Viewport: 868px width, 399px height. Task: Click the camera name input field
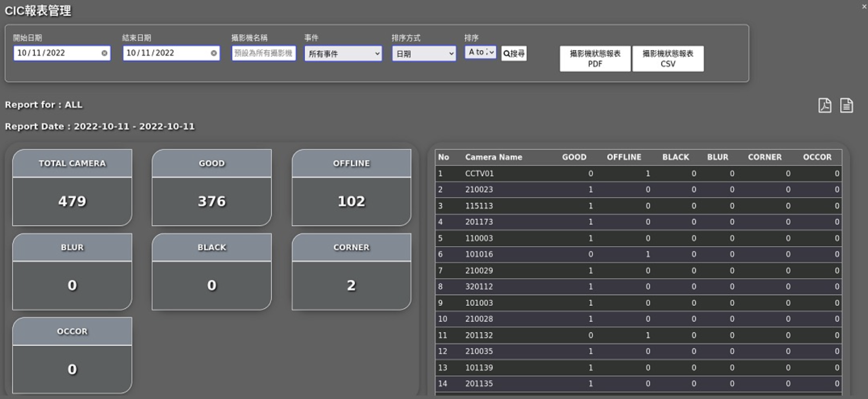pos(263,53)
